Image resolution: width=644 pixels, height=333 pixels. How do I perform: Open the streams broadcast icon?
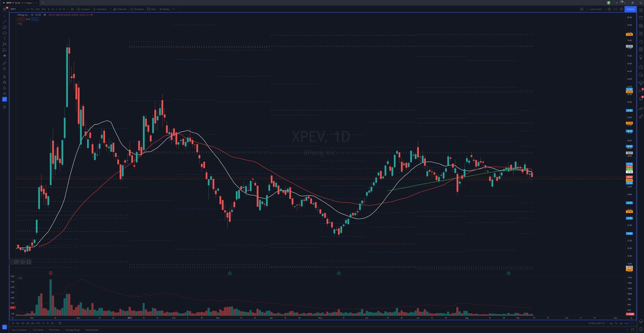coord(641,90)
